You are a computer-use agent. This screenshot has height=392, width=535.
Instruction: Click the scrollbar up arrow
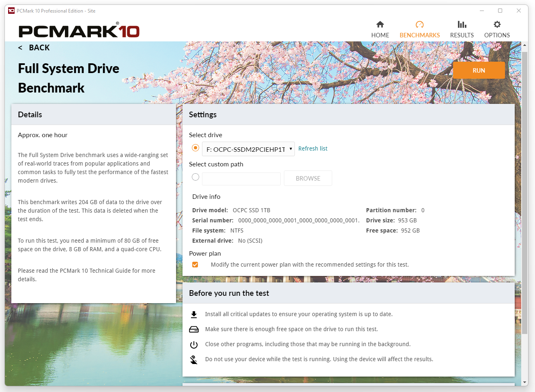click(x=525, y=45)
